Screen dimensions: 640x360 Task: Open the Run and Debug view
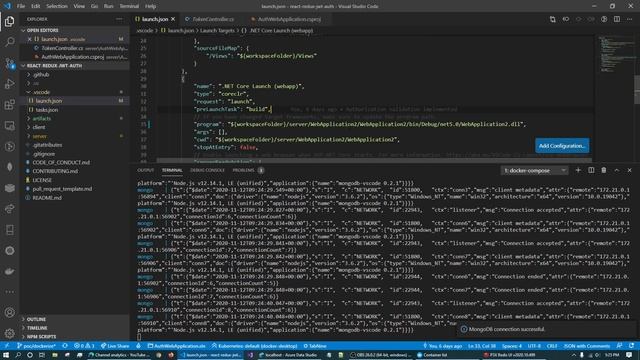click(9, 84)
